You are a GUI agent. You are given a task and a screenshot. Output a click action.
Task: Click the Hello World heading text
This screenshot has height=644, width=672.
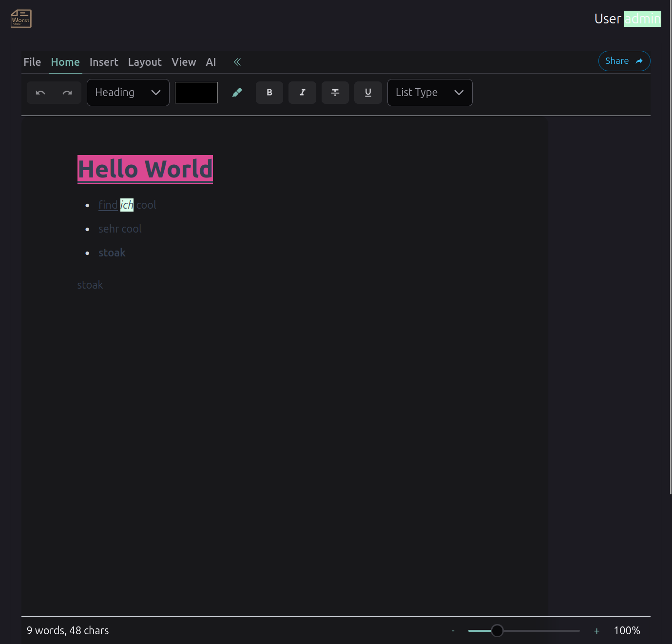(x=145, y=169)
